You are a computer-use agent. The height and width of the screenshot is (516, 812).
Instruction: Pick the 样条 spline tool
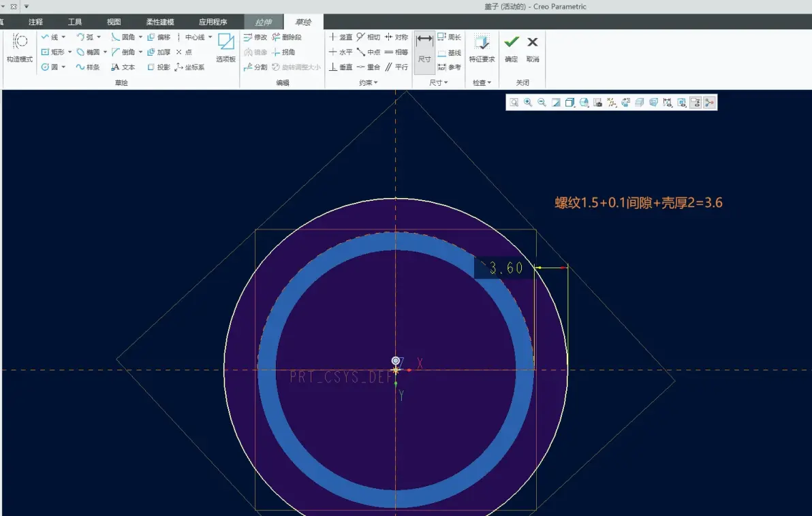tap(88, 67)
